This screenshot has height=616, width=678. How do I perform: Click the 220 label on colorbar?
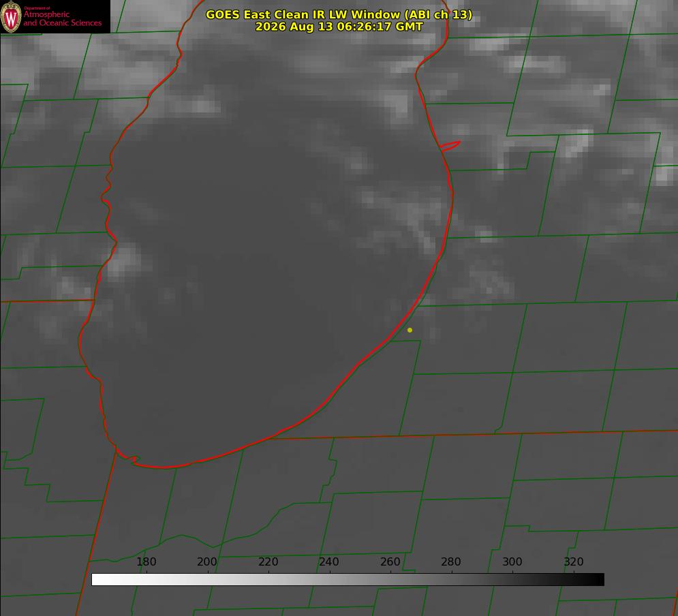tap(268, 561)
